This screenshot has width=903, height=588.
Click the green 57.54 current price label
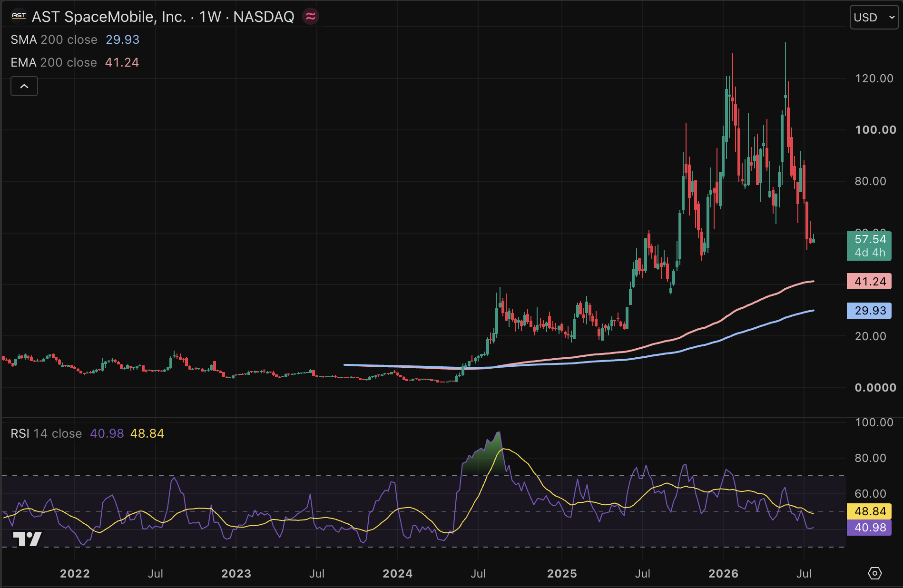click(869, 245)
